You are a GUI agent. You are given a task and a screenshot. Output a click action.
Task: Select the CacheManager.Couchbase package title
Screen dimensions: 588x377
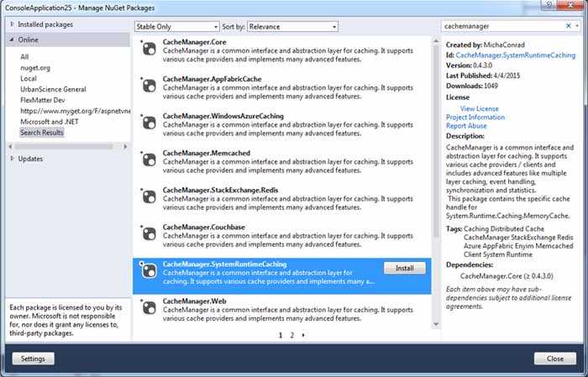pyautogui.click(x=203, y=228)
